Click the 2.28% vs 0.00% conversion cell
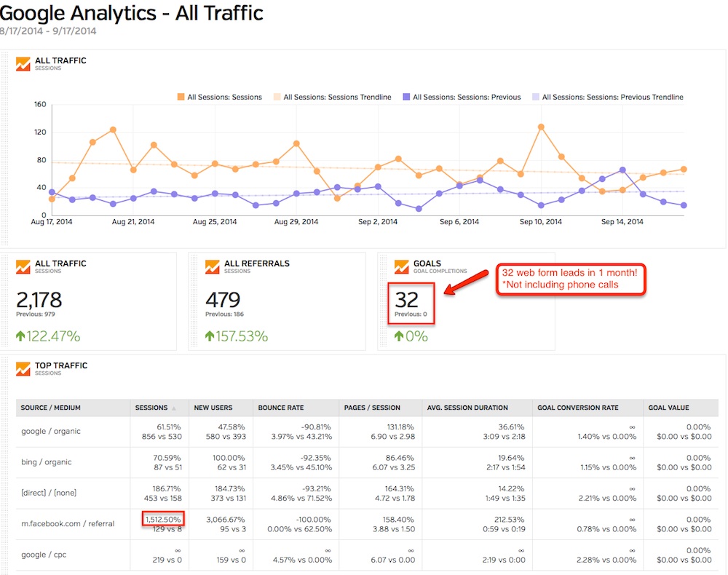Image resolution: width=728 pixels, height=575 pixels. 606,560
